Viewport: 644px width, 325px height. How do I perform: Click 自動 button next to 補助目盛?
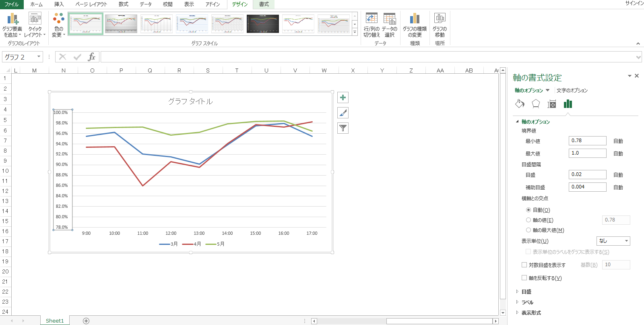click(618, 187)
